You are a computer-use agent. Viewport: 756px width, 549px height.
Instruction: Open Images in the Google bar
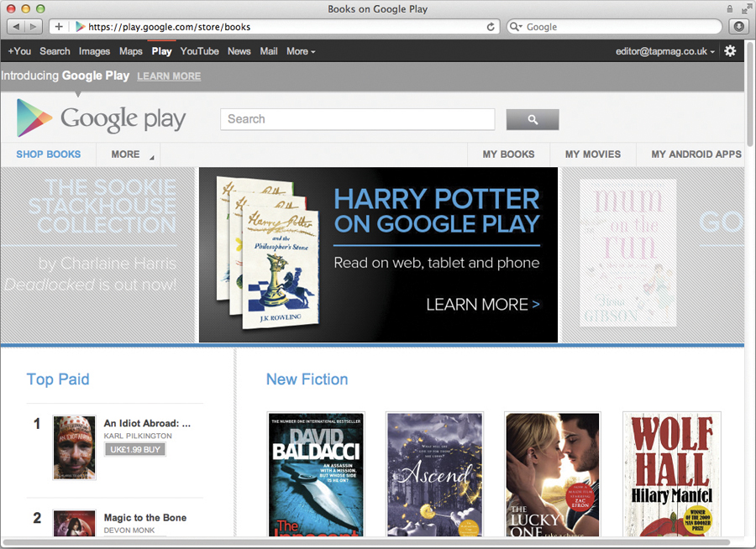pyautogui.click(x=94, y=51)
